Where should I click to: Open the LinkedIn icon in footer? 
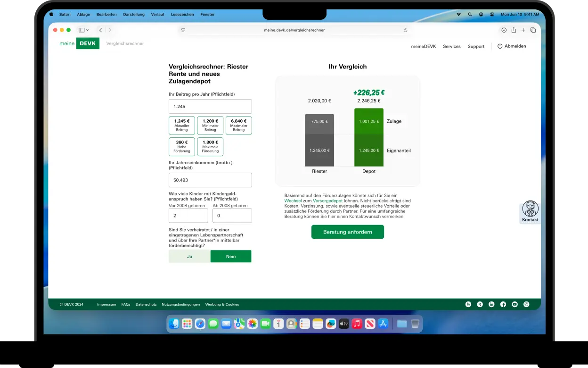tap(491, 304)
